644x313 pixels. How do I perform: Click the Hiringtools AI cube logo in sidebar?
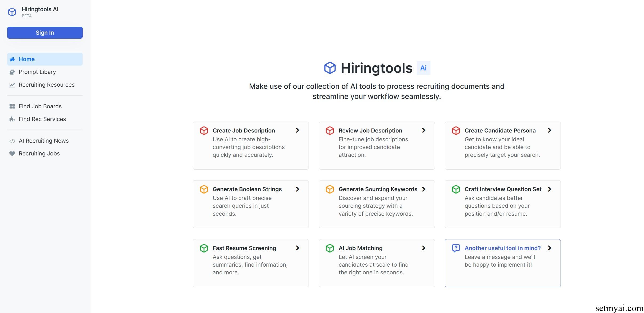(x=12, y=12)
